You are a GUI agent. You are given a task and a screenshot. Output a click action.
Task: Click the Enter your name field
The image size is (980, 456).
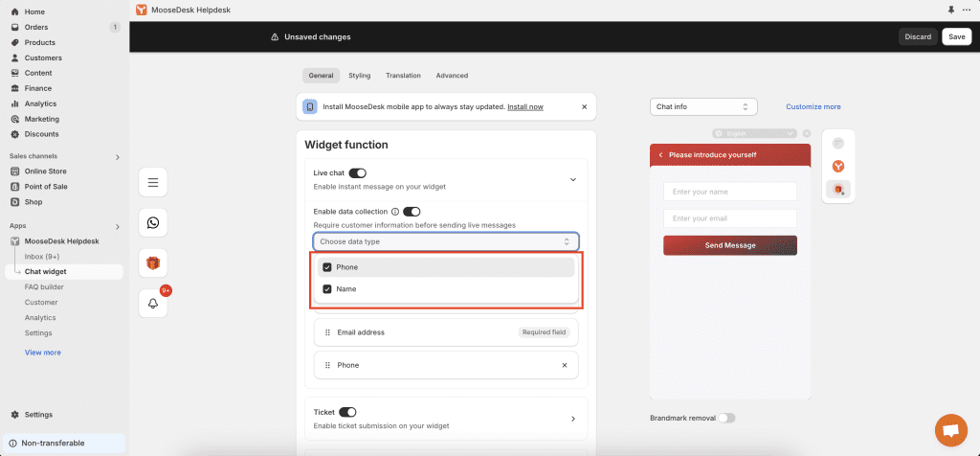click(x=730, y=192)
